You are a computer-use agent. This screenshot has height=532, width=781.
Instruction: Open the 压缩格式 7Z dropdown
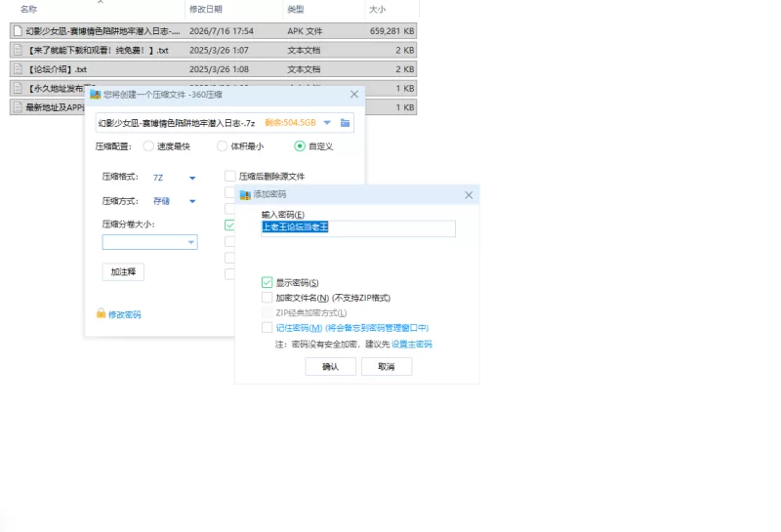click(192, 178)
